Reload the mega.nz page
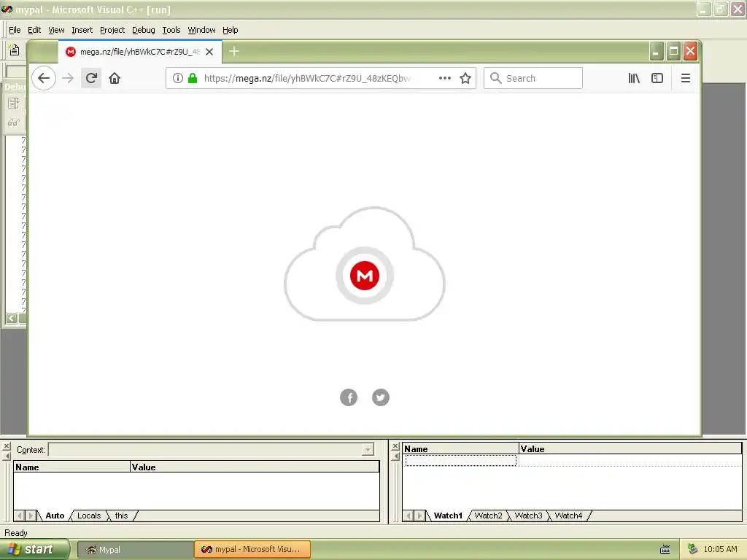747x560 pixels. pos(91,78)
